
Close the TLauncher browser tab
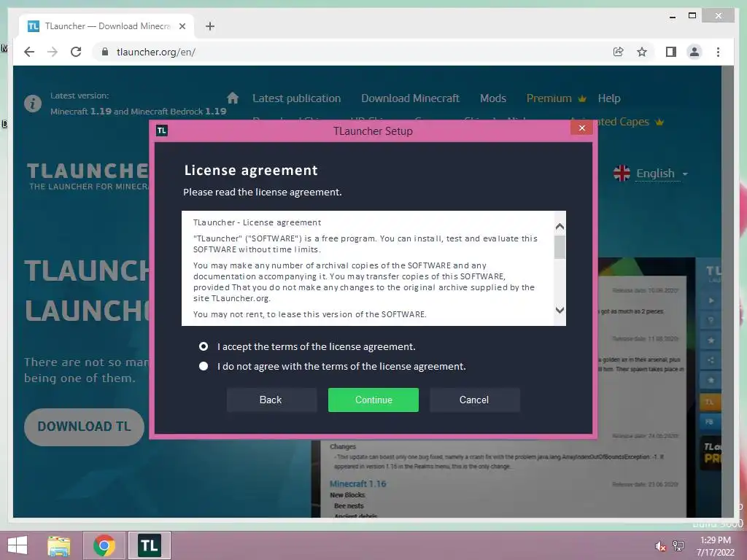[182, 26]
